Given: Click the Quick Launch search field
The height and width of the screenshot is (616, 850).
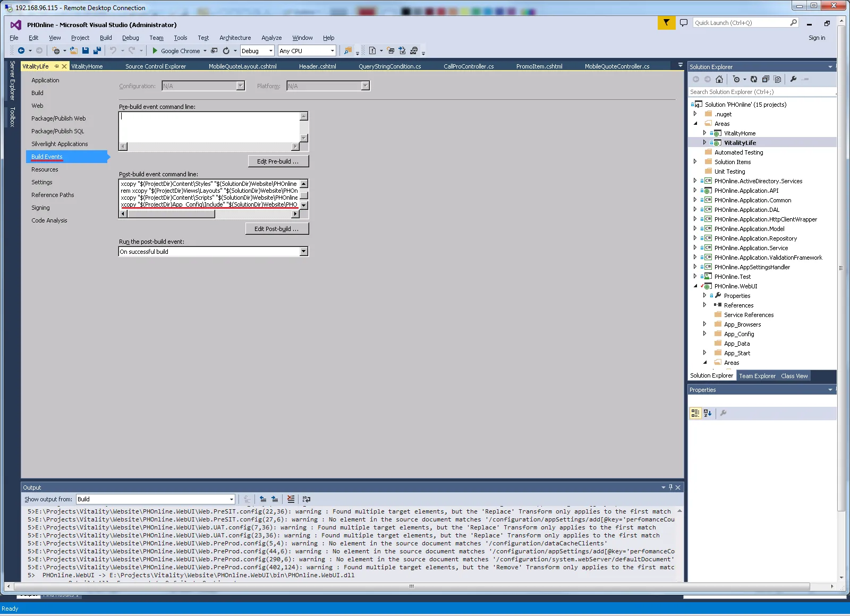Looking at the screenshot, I should point(742,23).
